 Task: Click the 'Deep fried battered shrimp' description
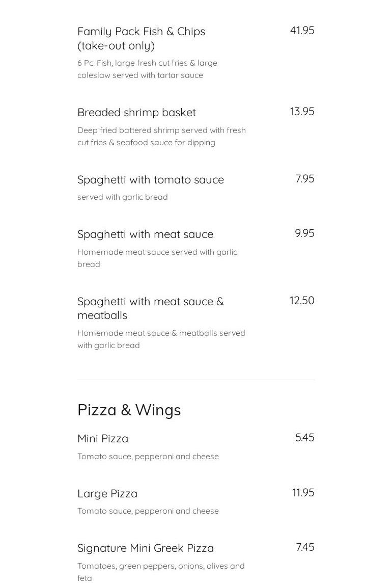(162, 137)
